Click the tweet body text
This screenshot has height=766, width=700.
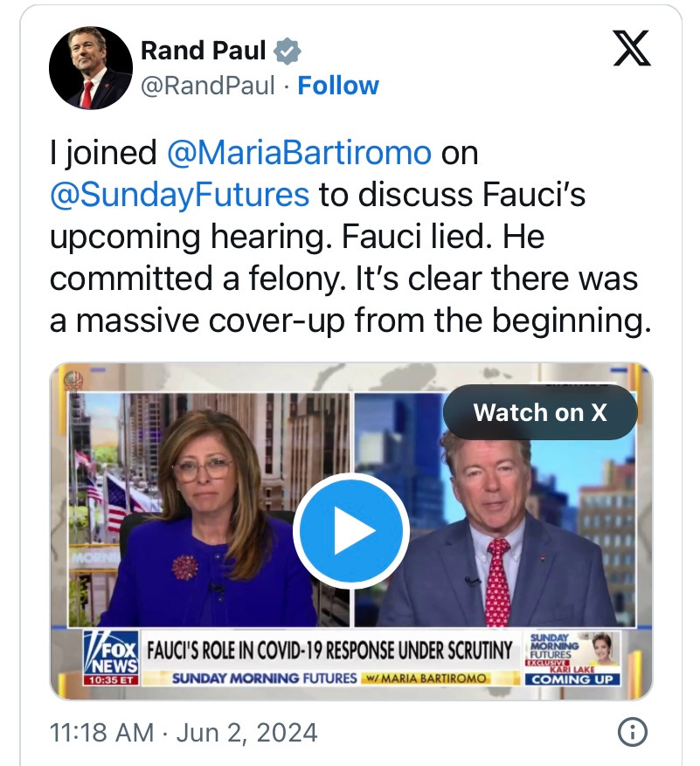tap(350, 237)
